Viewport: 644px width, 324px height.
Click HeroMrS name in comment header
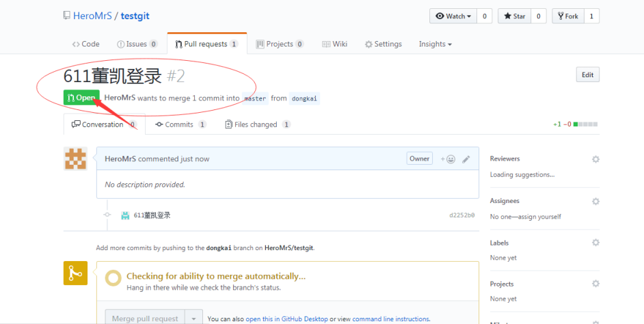120,159
